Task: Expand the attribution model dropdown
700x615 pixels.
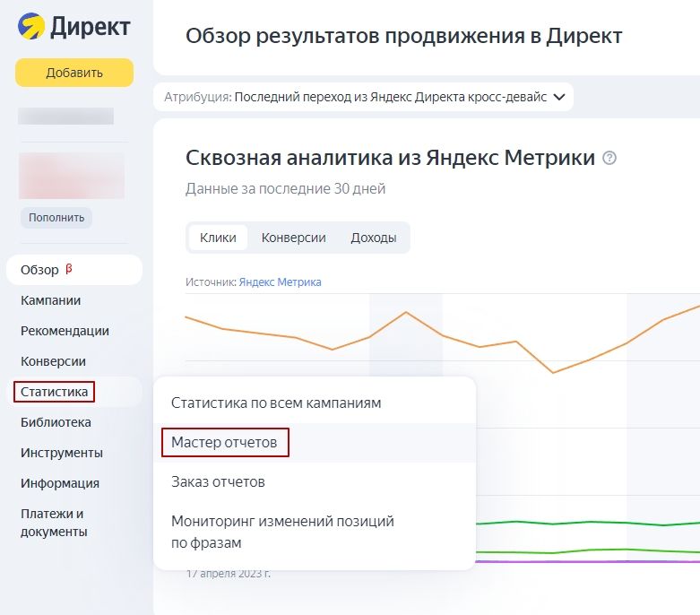Action: click(559, 97)
